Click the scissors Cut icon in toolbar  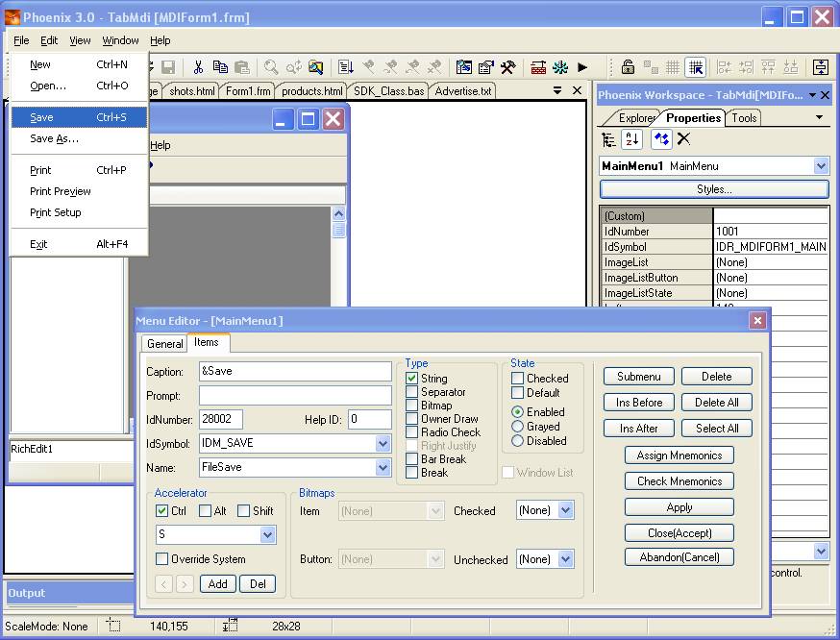point(198,67)
